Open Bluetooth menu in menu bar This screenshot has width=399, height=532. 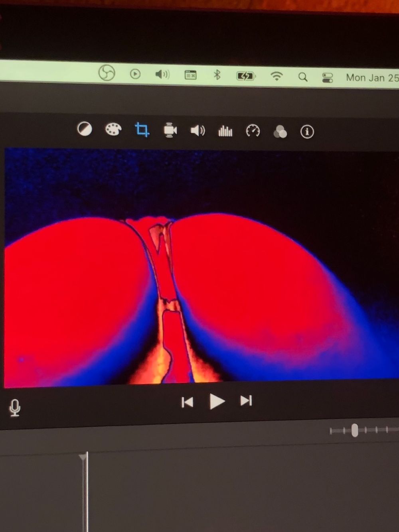[217, 75]
